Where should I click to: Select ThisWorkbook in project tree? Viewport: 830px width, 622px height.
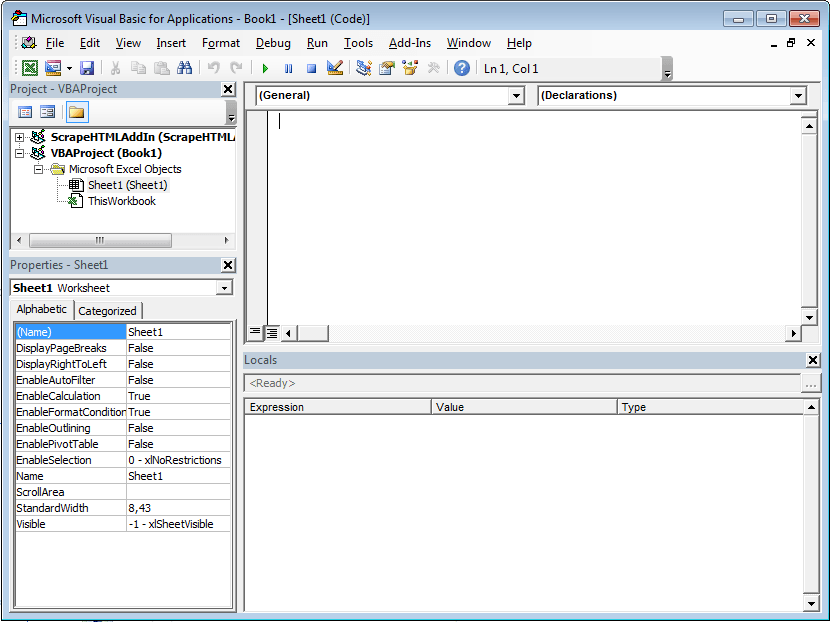(x=122, y=201)
